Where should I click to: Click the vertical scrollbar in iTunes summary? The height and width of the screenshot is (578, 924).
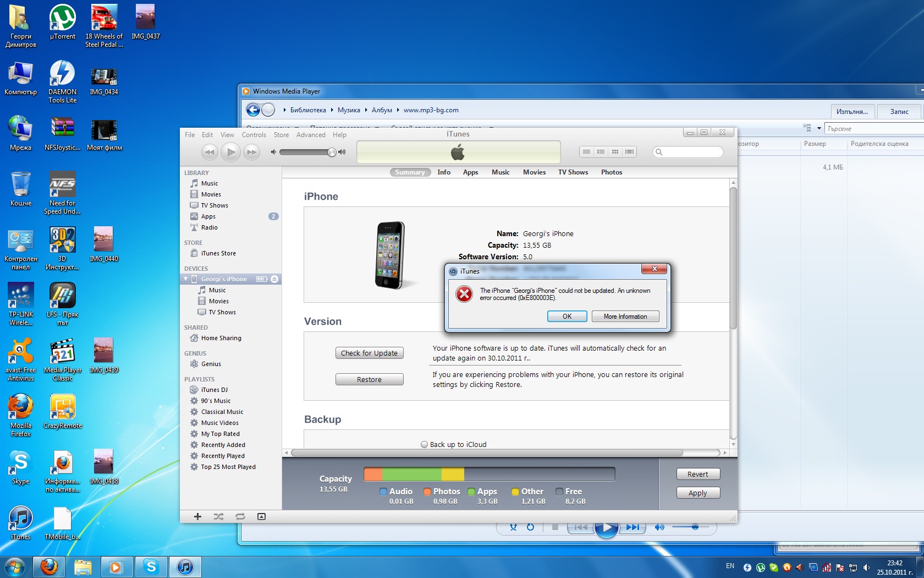(x=733, y=258)
